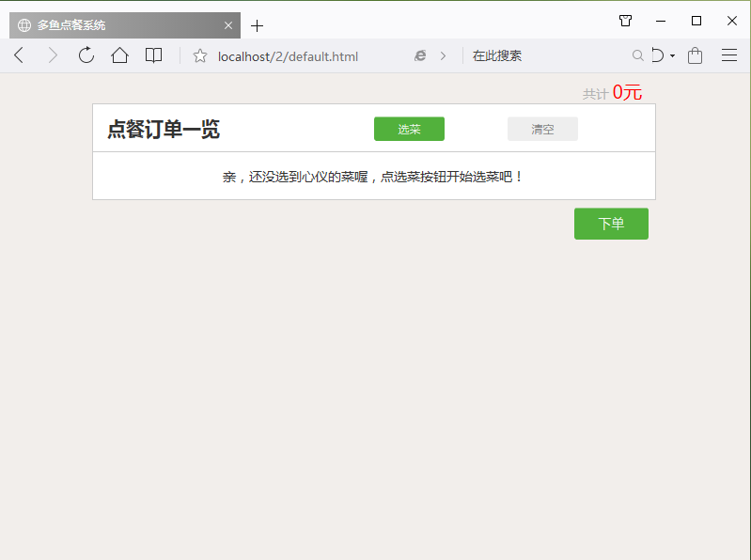Close the browser window
Image resolution: width=751 pixels, height=560 pixels.
point(732,21)
